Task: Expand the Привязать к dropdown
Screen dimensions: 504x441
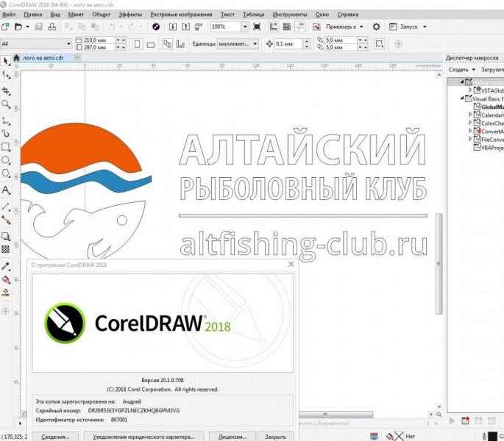Action: tap(361, 26)
